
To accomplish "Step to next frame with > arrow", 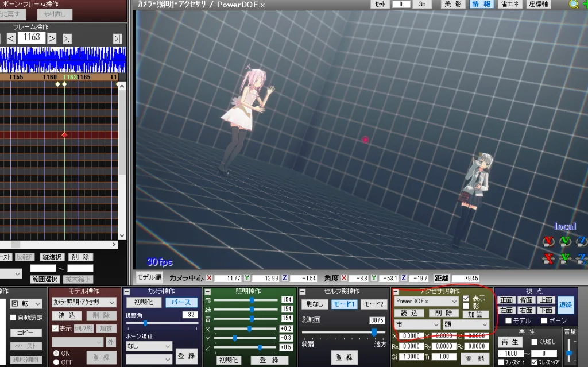I will click(52, 38).
